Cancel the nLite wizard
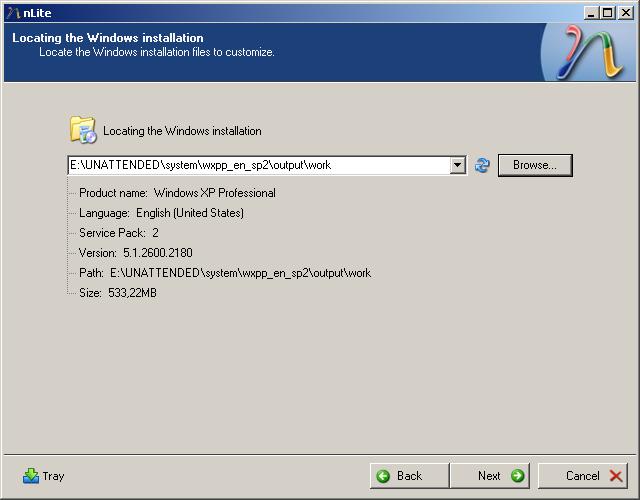The height and width of the screenshot is (500, 640). pyautogui.click(x=583, y=476)
